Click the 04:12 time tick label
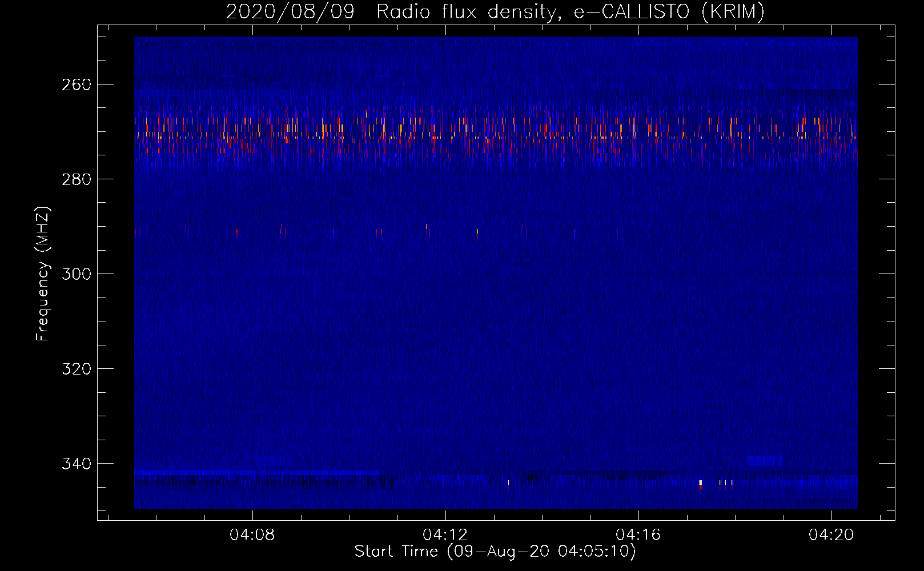Screen dimensions: 924x571 [x=445, y=534]
